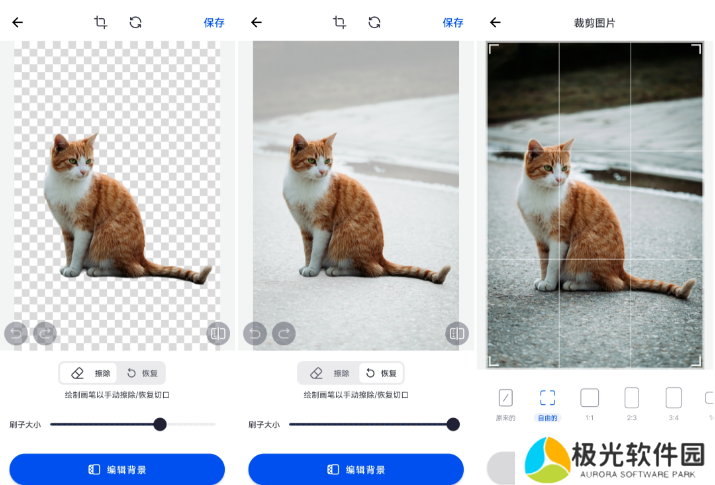Select 恢复 restore mode on the transparent-background screen

tap(142, 373)
